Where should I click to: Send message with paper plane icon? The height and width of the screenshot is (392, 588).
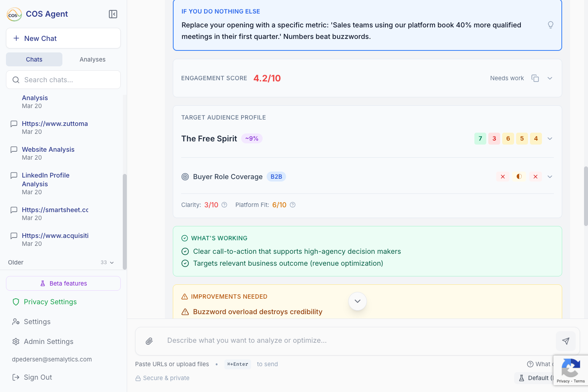tap(566, 341)
